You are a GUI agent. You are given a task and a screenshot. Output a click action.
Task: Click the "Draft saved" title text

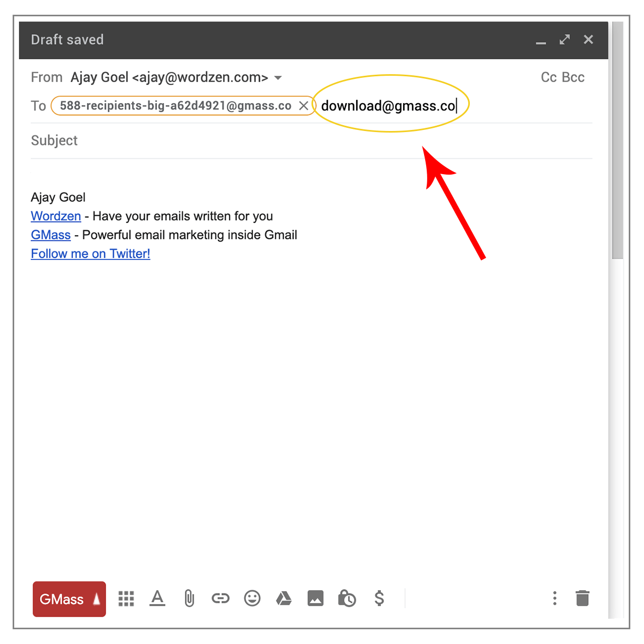pos(67,40)
